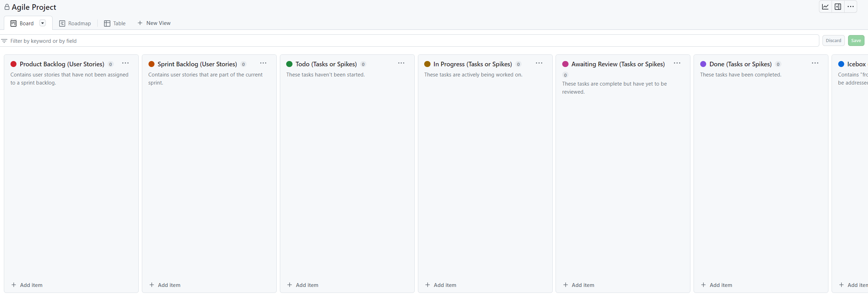Click the filter icon in the filter bar

point(4,41)
